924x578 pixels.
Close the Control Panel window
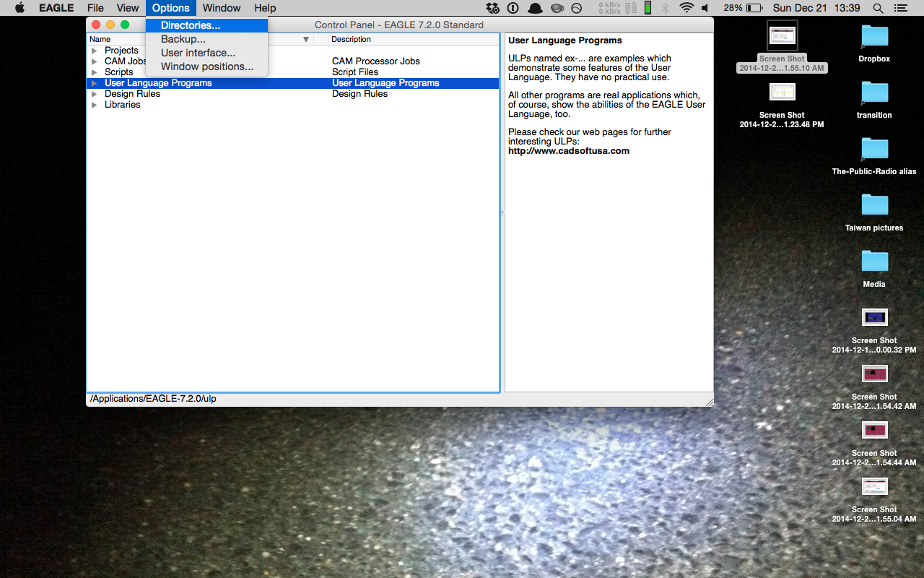pyautogui.click(x=96, y=25)
